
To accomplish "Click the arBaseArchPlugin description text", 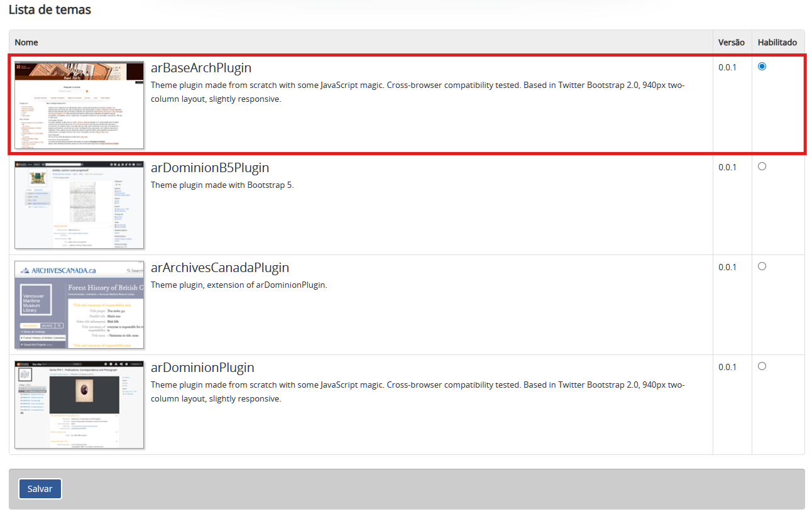I will (418, 92).
